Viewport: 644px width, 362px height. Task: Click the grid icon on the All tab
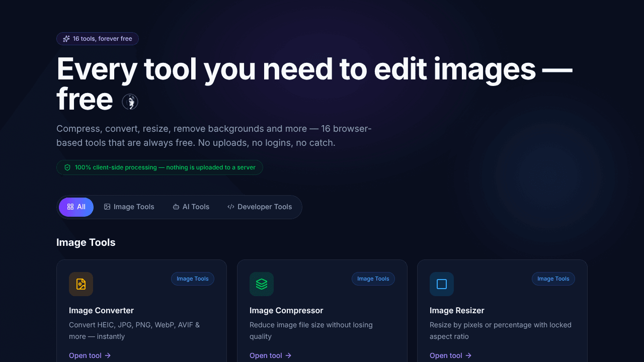click(70, 207)
